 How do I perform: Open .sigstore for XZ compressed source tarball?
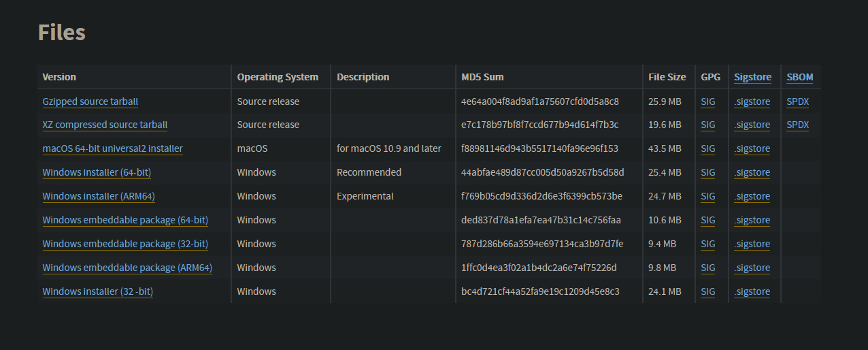(752, 125)
